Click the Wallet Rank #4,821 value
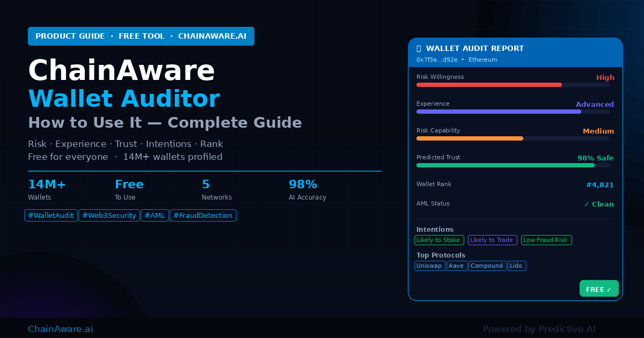The width and height of the screenshot is (644, 338). [x=599, y=185]
